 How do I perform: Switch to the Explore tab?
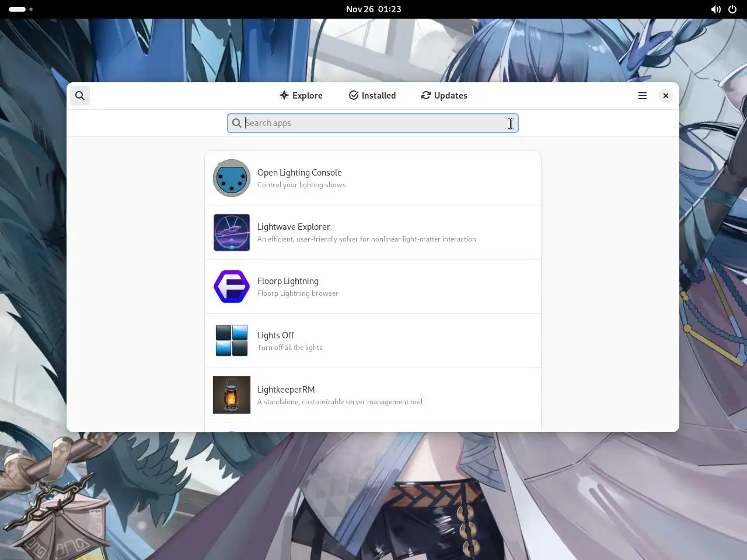tap(301, 96)
